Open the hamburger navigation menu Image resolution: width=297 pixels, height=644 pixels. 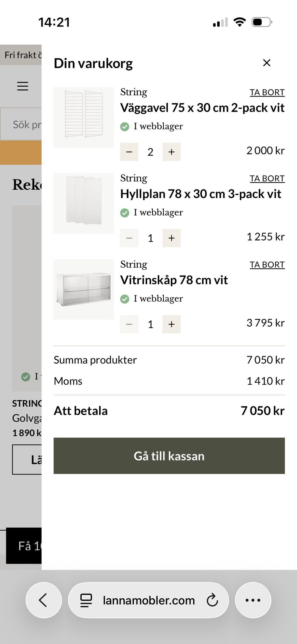[x=22, y=86]
